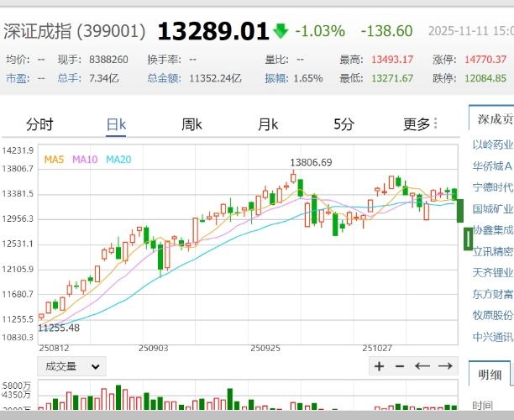This screenshot has width=514, height=420.
Task: Toggle the MA5 moving average line
Action: 54,159
